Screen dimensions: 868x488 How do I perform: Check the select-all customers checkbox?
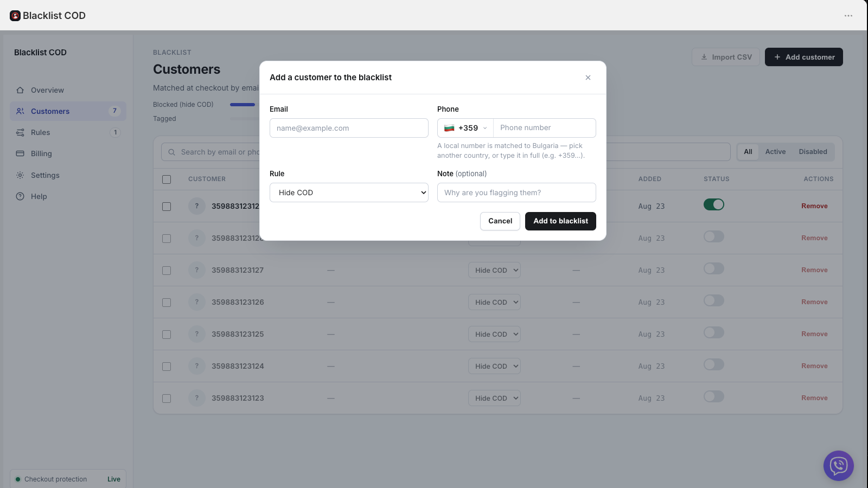click(x=167, y=179)
